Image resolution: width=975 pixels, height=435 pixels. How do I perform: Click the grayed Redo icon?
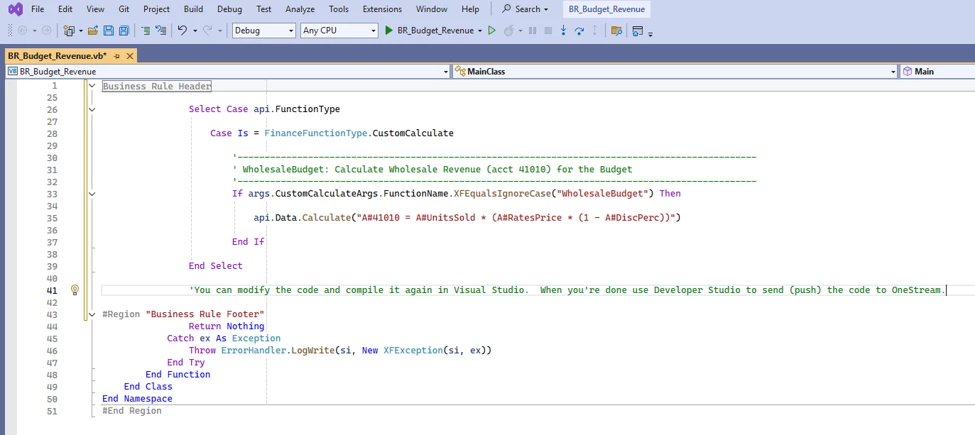[208, 30]
